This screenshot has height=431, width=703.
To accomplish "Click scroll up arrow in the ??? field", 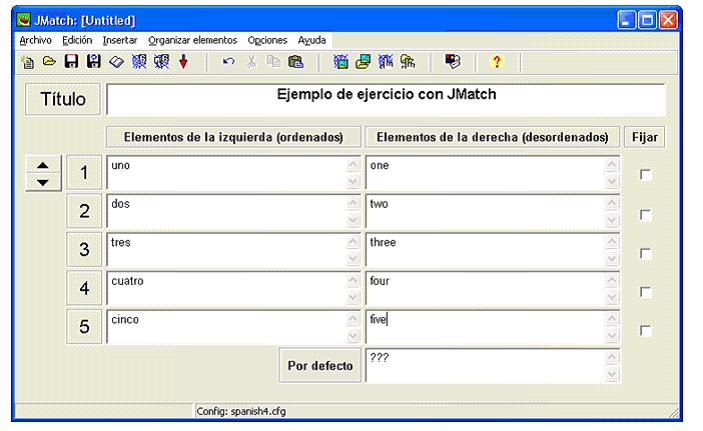I will pyautogui.click(x=612, y=357).
